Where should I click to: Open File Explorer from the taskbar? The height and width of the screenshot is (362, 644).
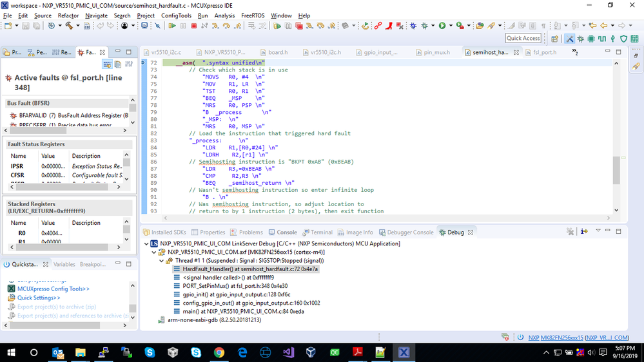click(80, 352)
